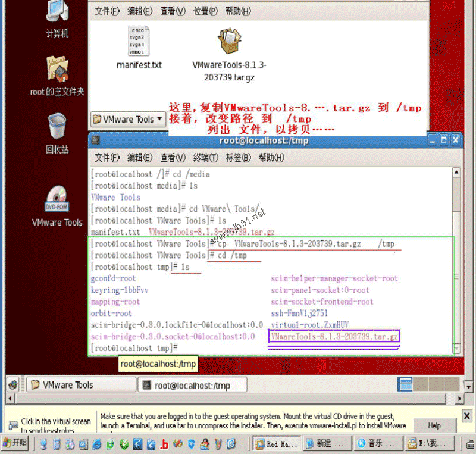476x454 pixels.
Task: Click the Help button in the VMware hint bar
Action: (x=434, y=426)
